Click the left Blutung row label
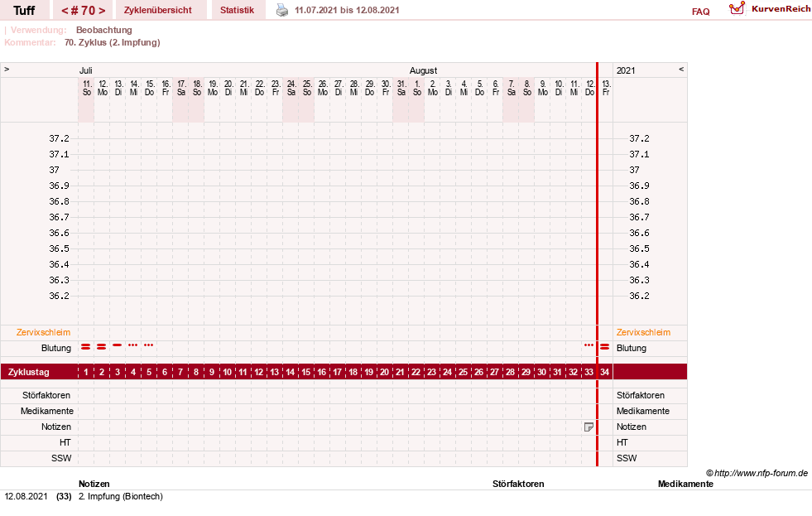This screenshot has height=516, width=812. (x=56, y=348)
